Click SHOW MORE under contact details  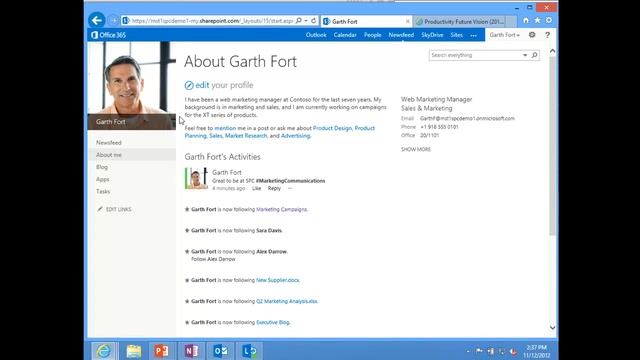416,149
